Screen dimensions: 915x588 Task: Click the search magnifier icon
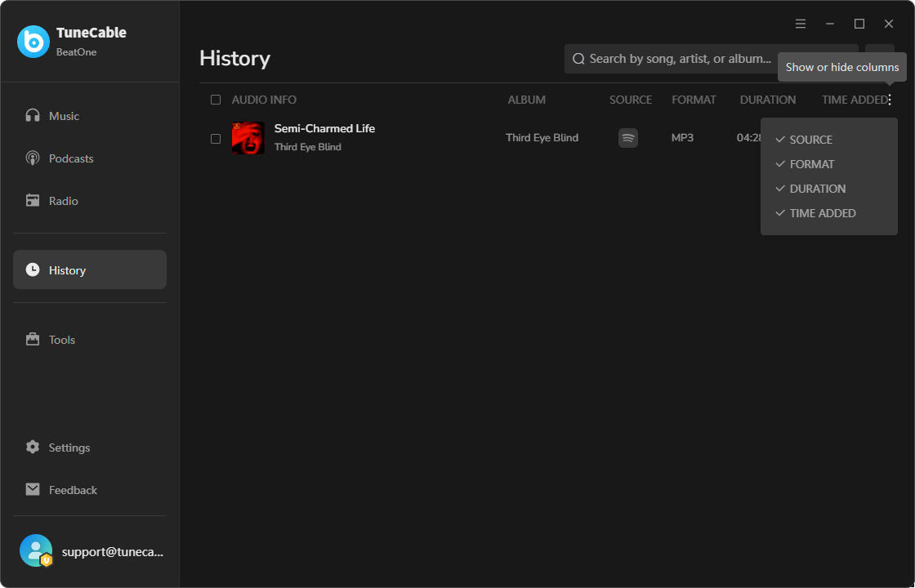[x=578, y=59]
